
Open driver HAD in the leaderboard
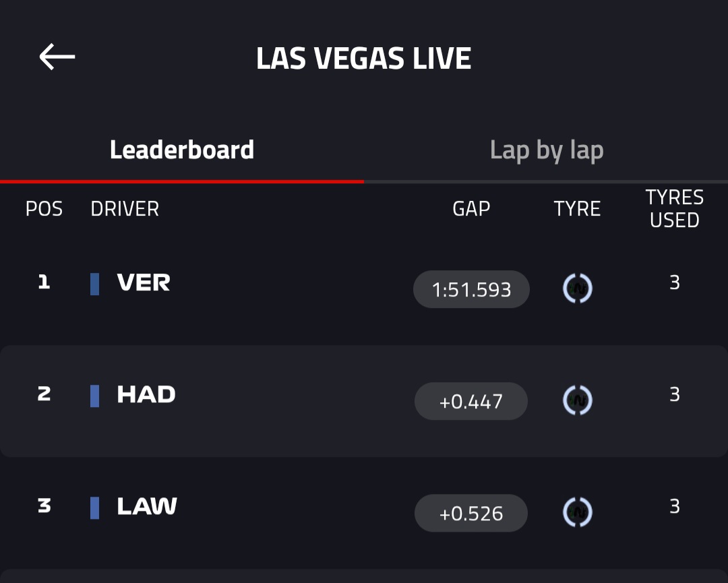coord(146,395)
